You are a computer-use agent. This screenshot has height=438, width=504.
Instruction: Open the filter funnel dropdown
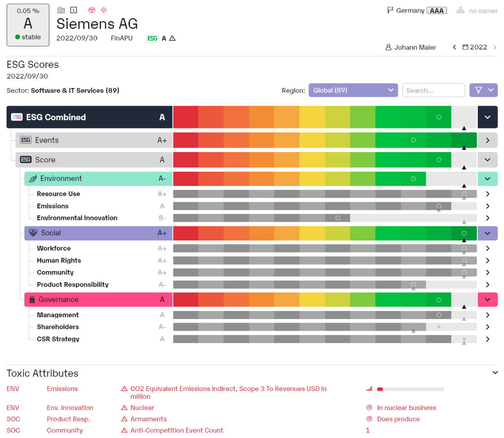[x=484, y=90]
